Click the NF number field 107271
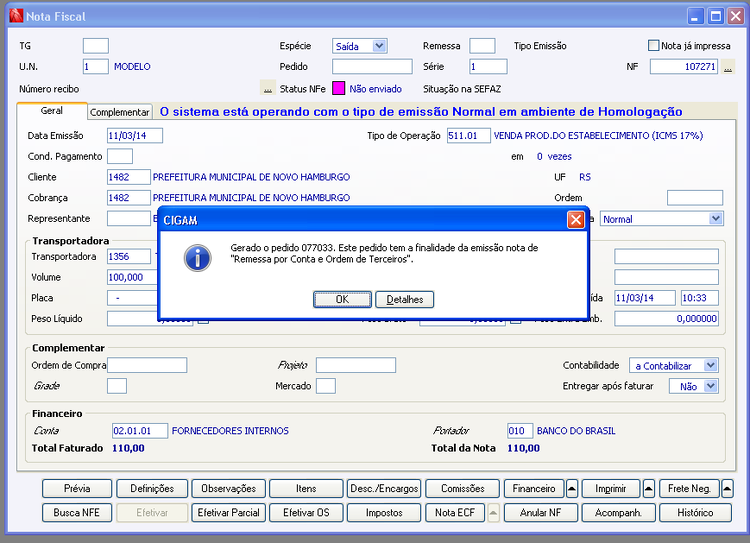This screenshot has width=750, height=543. 684,66
